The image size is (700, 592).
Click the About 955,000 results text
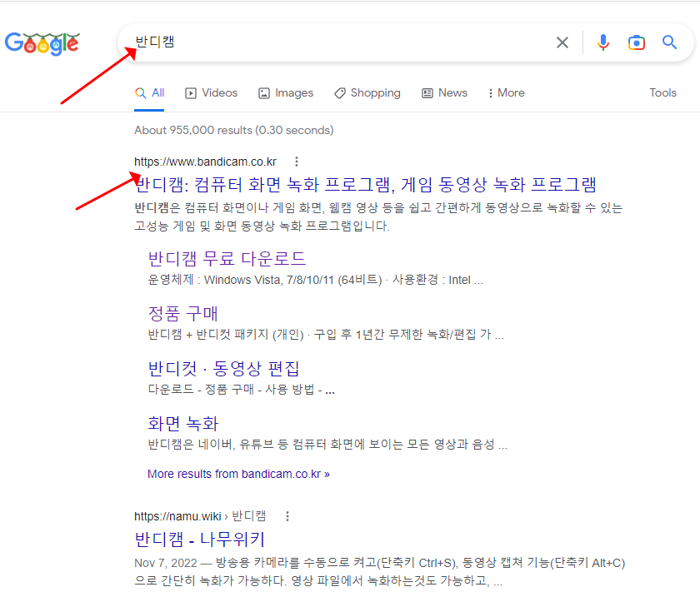234,130
